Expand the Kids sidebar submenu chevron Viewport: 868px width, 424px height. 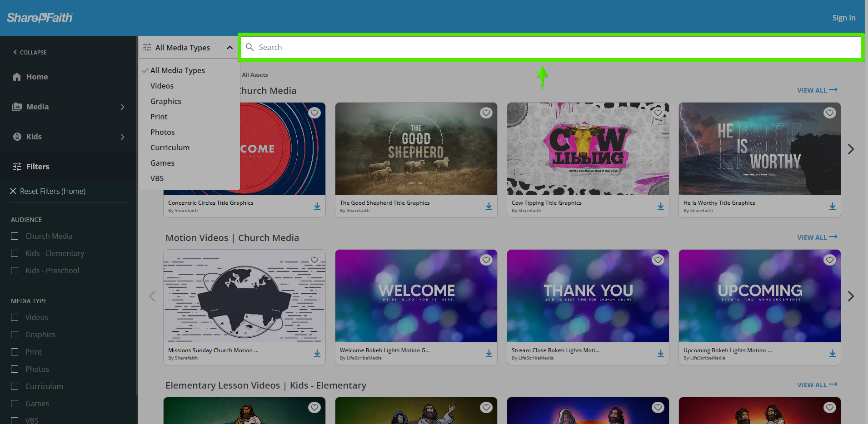pos(122,137)
